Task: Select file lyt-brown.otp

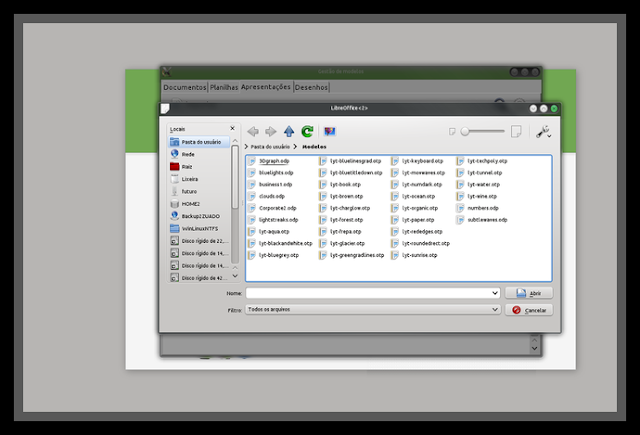Action: [341, 197]
